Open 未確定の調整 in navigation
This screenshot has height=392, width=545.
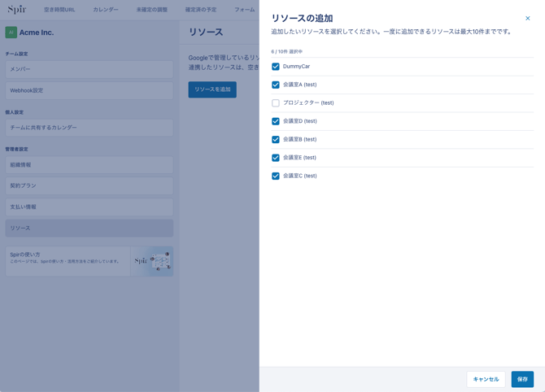point(152,10)
